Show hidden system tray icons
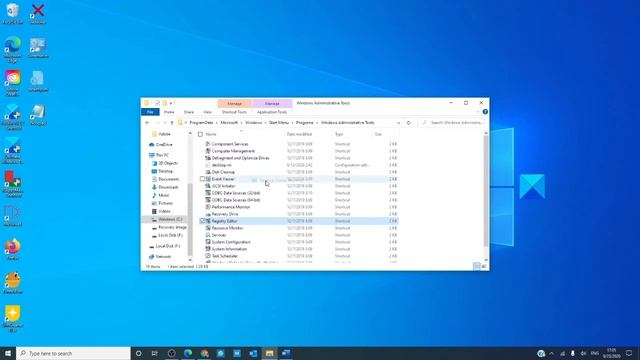 point(552,353)
